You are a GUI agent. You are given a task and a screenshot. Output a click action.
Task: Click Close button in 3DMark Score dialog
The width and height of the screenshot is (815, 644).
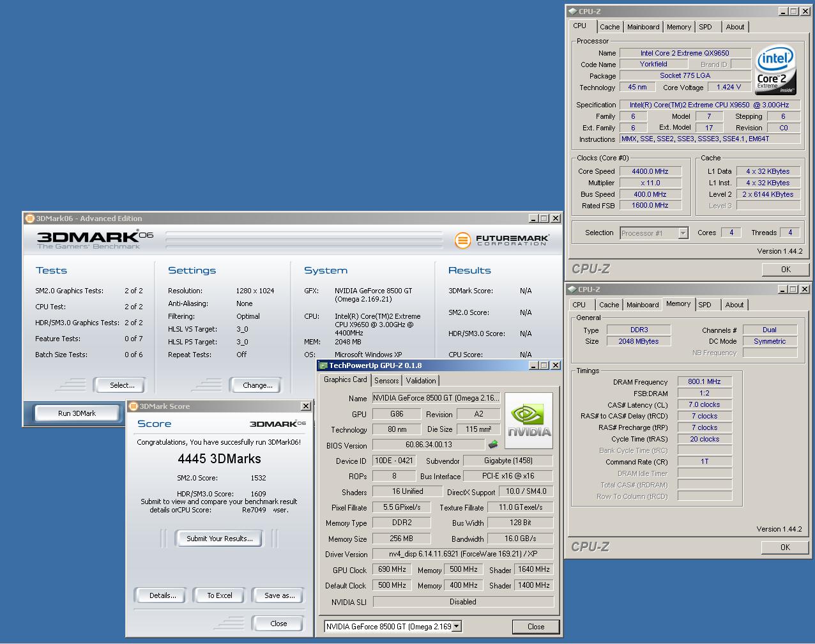pyautogui.click(x=278, y=624)
